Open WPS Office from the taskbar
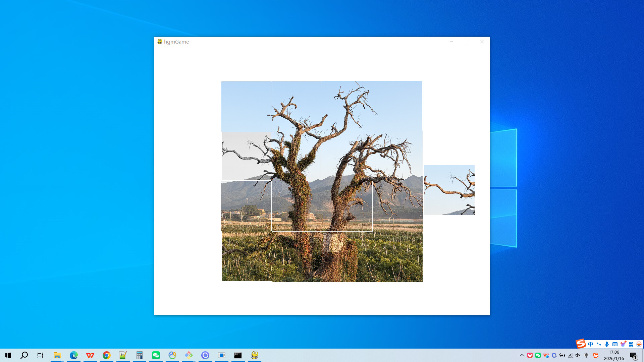The height and width of the screenshot is (362, 644). pos(90,355)
